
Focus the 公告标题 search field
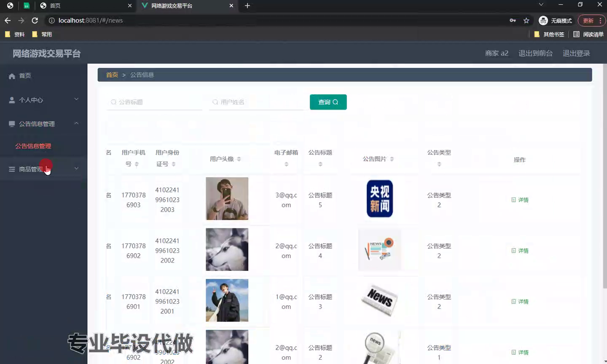tap(154, 102)
